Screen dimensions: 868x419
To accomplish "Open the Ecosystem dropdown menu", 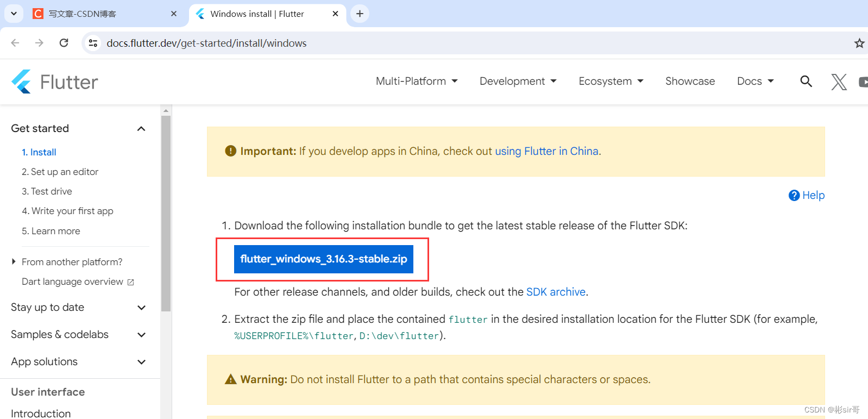I will (x=611, y=81).
